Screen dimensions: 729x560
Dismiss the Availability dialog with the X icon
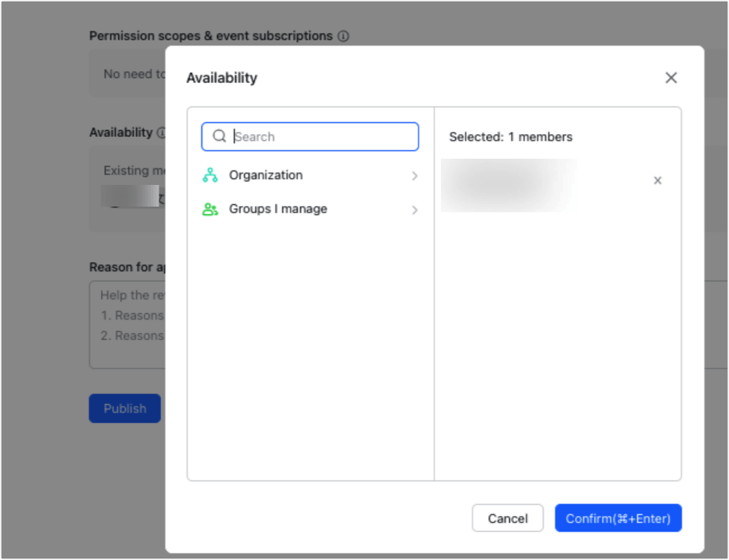coord(671,77)
